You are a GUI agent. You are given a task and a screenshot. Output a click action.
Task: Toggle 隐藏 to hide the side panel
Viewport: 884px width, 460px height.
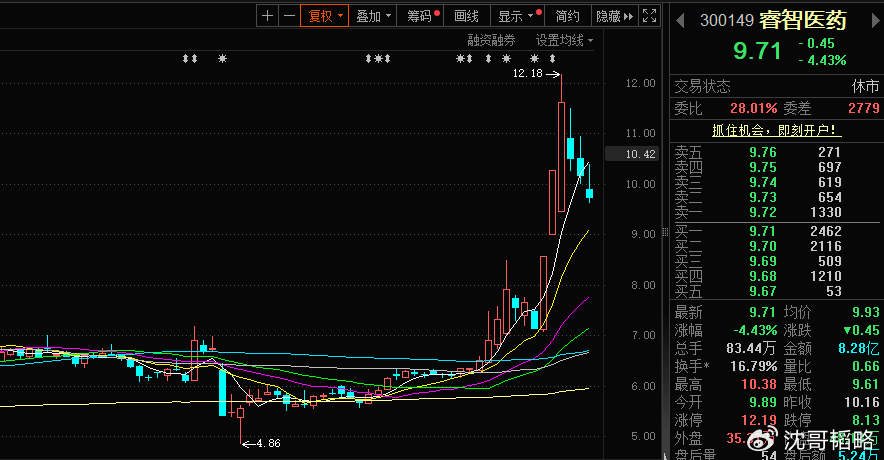pos(607,15)
